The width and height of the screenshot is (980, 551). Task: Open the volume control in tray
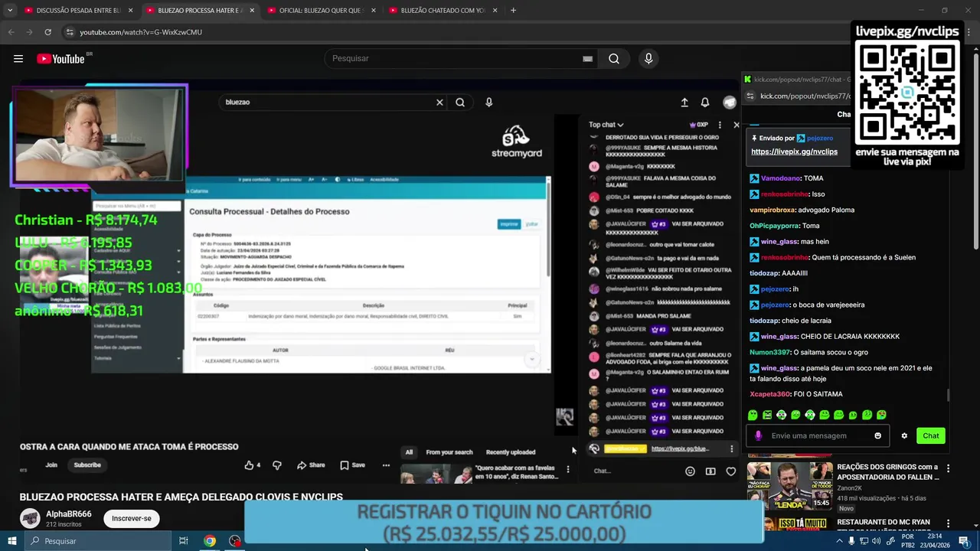tap(876, 541)
